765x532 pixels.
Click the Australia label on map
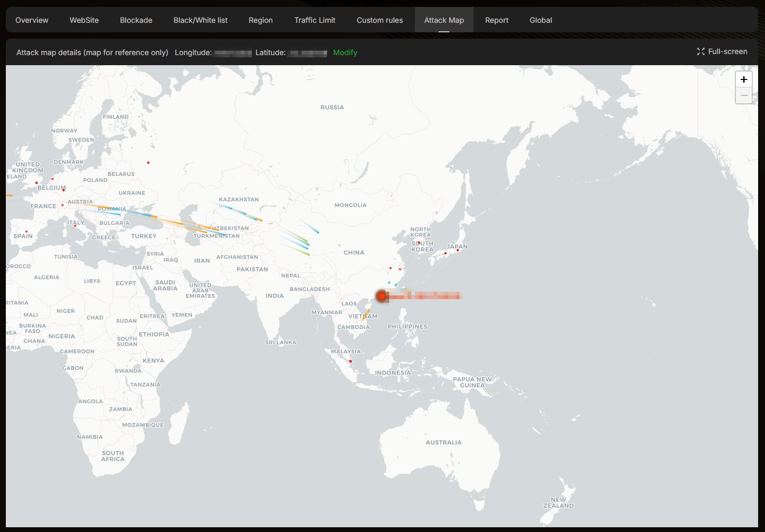(443, 442)
